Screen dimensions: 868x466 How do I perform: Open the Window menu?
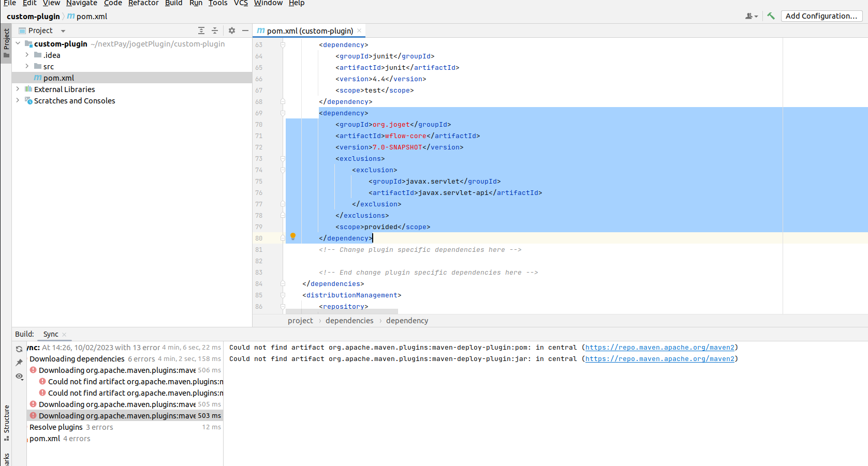pos(268,3)
